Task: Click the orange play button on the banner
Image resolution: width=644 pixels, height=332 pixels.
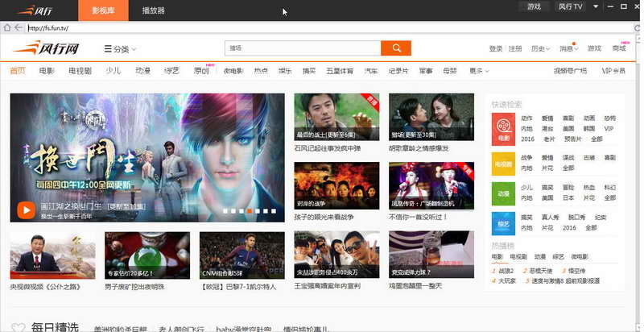Action: point(27,210)
